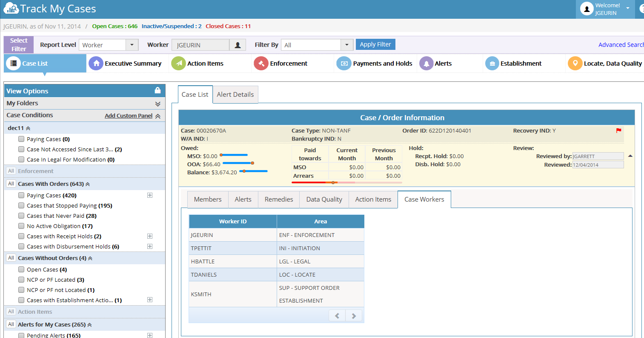
Task: Check Open Cases (4)
Action: tap(21, 269)
